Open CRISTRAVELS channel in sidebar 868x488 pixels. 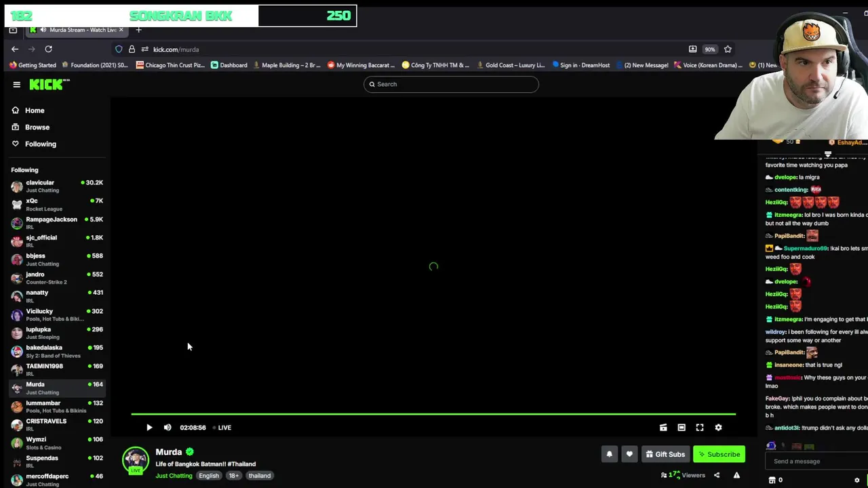[58, 425]
